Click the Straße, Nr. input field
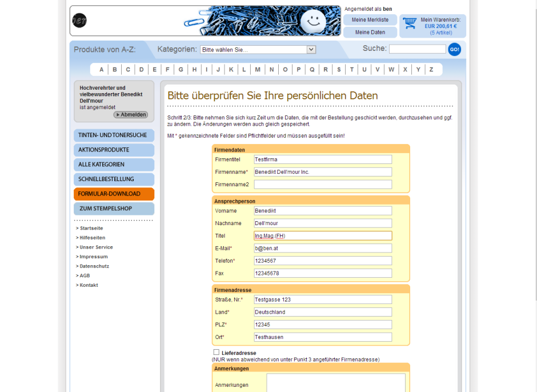The image size is (537, 392). pyautogui.click(x=323, y=299)
